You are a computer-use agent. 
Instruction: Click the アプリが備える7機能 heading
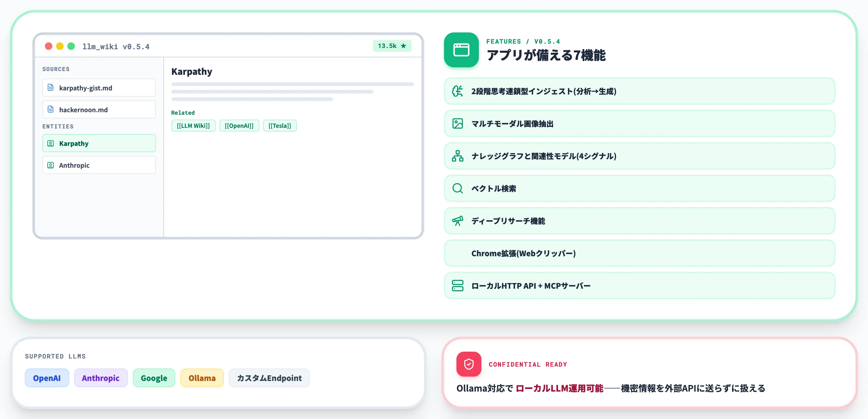pos(546,55)
